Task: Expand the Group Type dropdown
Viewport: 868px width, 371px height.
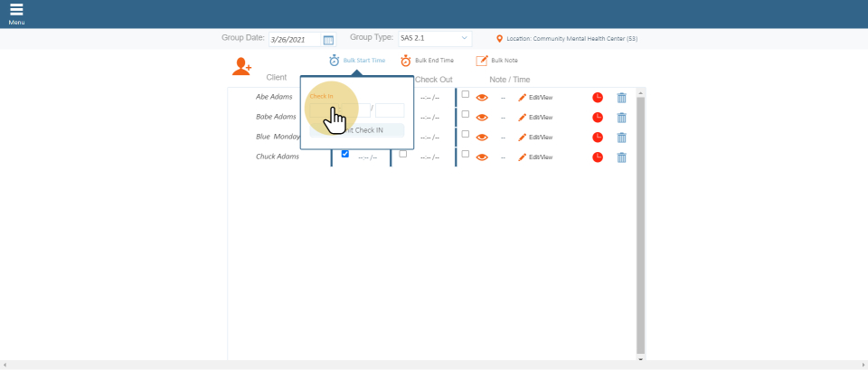Action: pyautogui.click(x=435, y=39)
